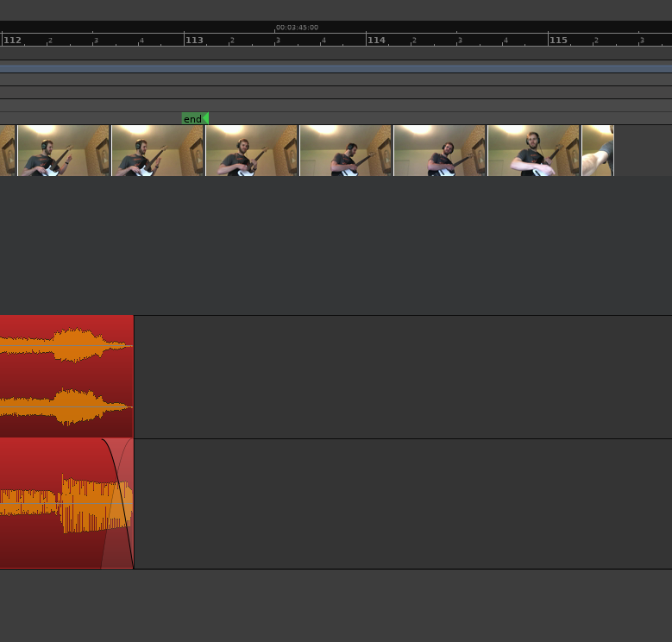
Task: Click the 00:03:45:00 timecode mark
Action: click(297, 28)
